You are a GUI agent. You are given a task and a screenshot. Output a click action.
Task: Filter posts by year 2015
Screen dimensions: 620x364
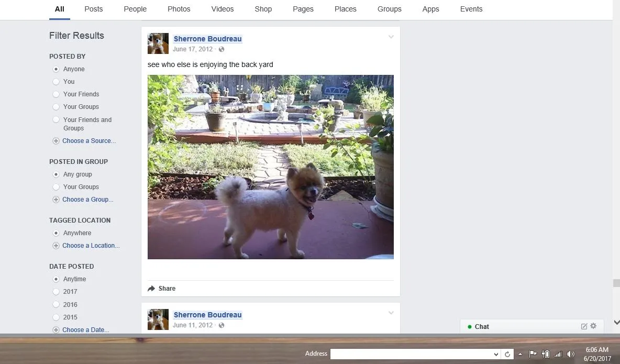pos(56,317)
